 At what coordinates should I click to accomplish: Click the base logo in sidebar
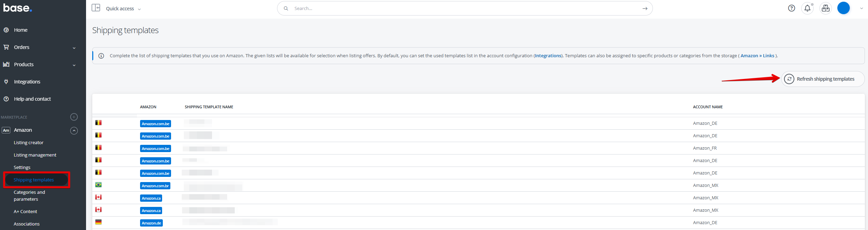click(x=18, y=8)
